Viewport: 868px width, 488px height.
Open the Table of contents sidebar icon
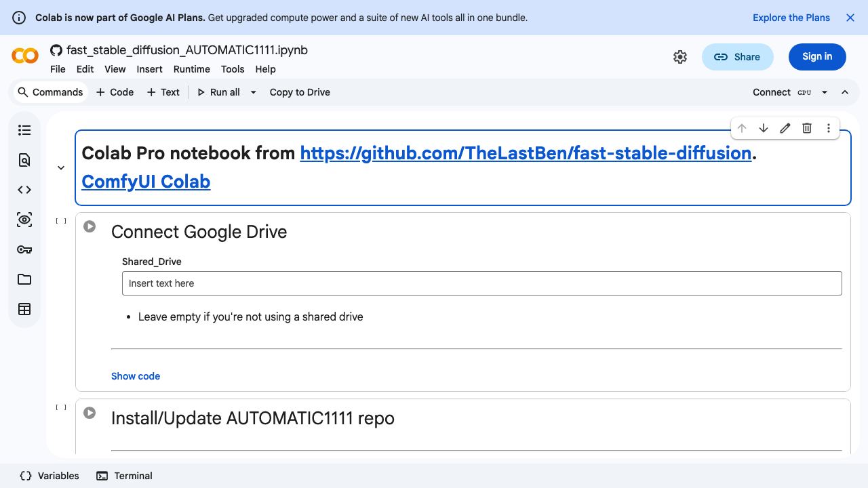click(24, 130)
